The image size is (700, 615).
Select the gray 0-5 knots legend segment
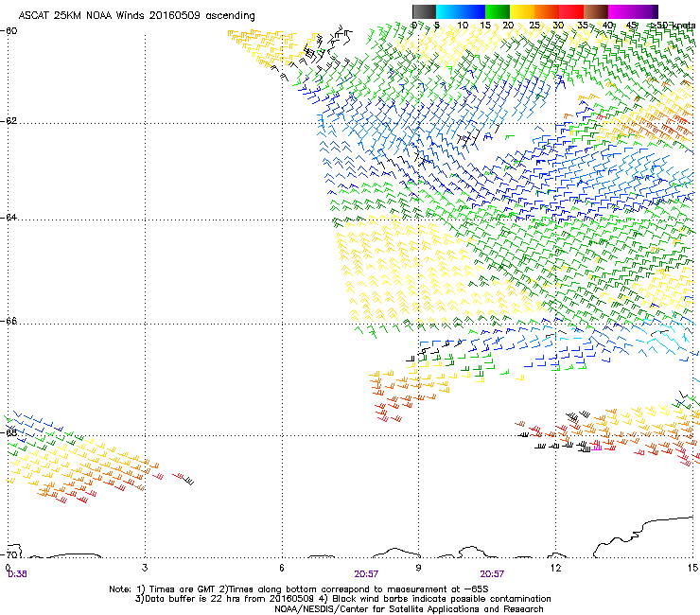(424, 11)
